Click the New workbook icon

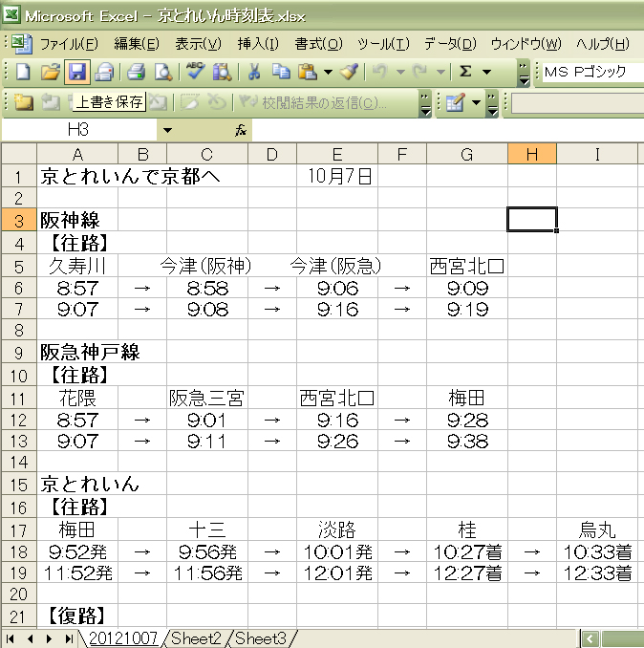[x=22, y=72]
